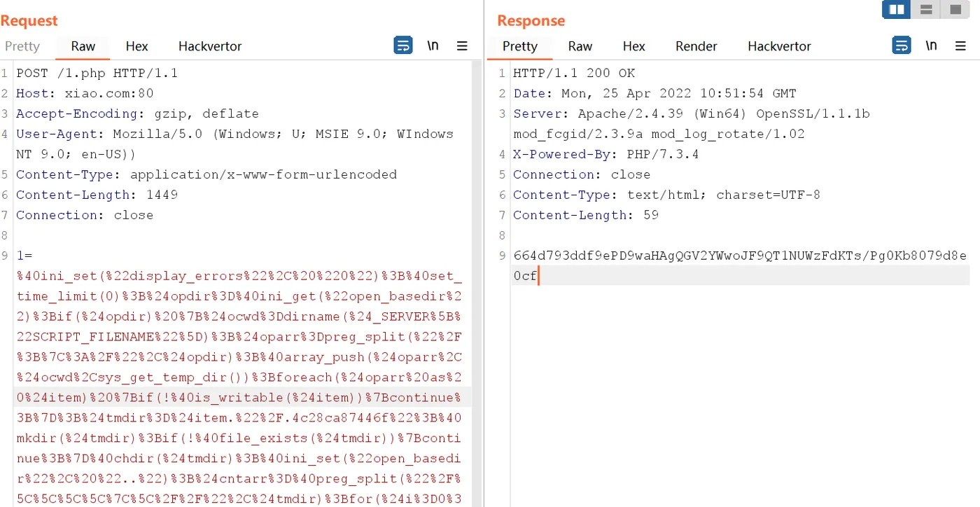The height and width of the screenshot is (507, 980).
Task: Open the Response panel hamburger menu
Action: pyautogui.click(x=960, y=46)
